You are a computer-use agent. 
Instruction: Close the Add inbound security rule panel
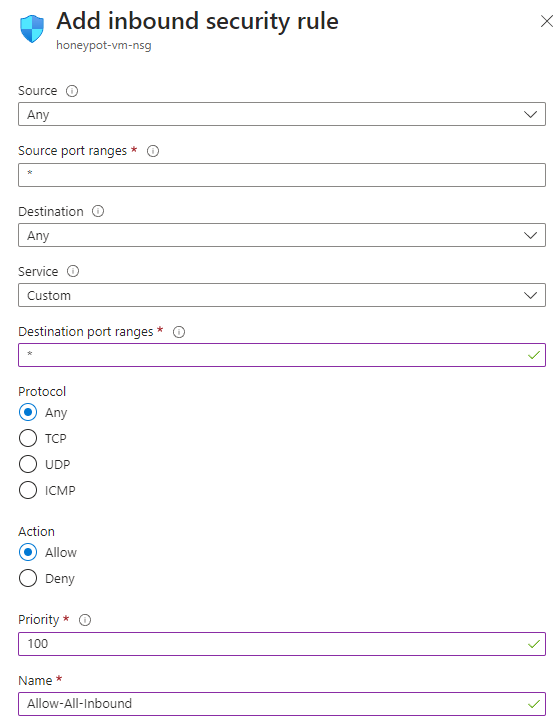point(547,21)
